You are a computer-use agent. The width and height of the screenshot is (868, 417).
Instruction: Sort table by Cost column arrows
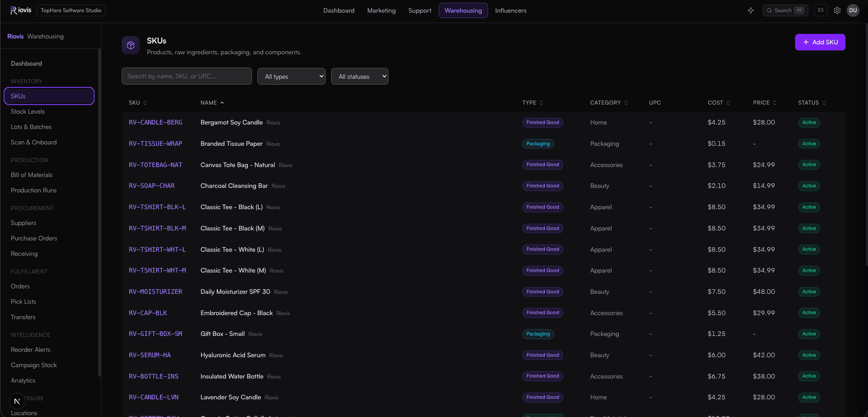pos(728,103)
